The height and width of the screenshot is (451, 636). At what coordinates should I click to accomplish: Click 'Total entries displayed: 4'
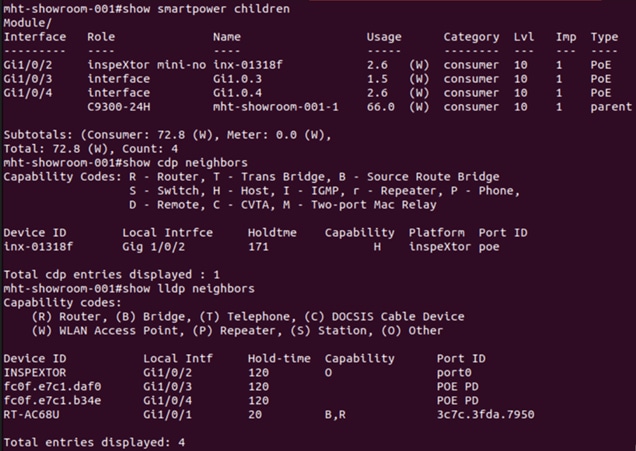pos(94,442)
